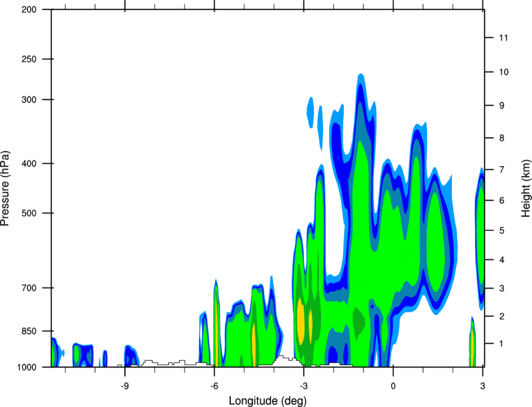Click the 200 hPa pressure label
This screenshot has width=532, height=407.
[29, 9]
